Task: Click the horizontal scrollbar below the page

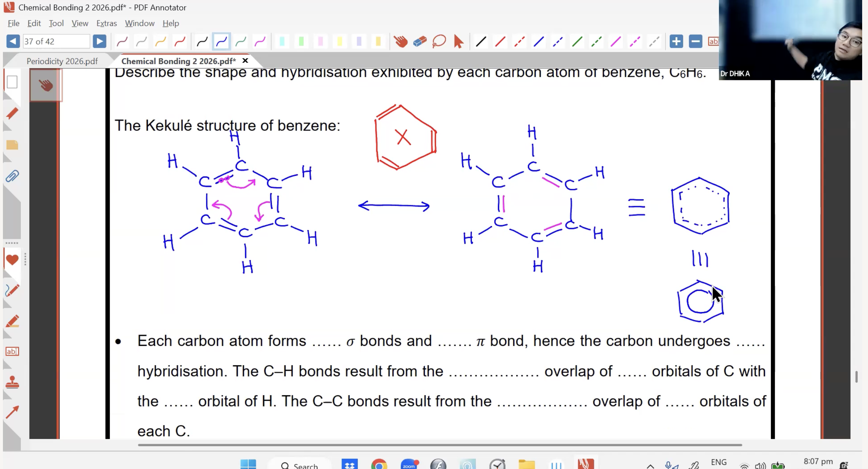Action: pos(439,445)
